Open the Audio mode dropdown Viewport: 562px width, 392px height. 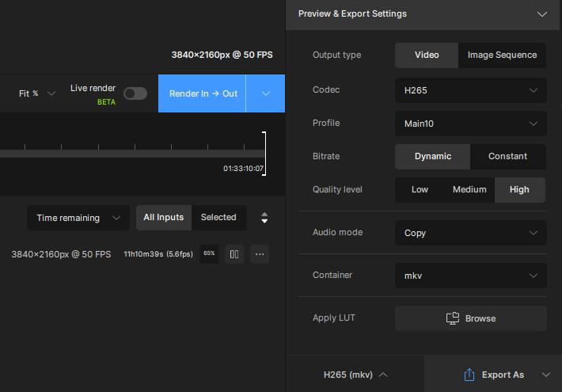470,233
